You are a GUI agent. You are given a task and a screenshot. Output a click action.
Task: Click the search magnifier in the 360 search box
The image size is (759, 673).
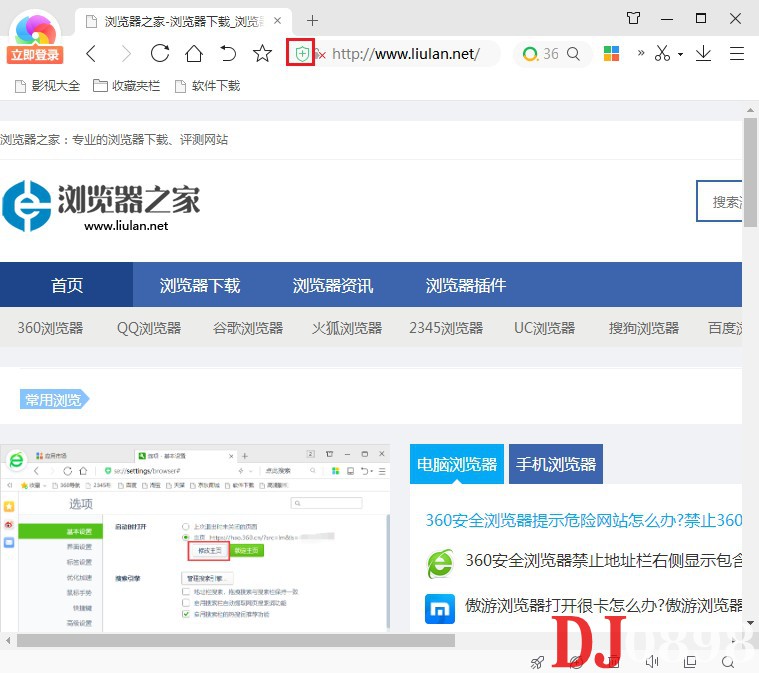point(573,53)
